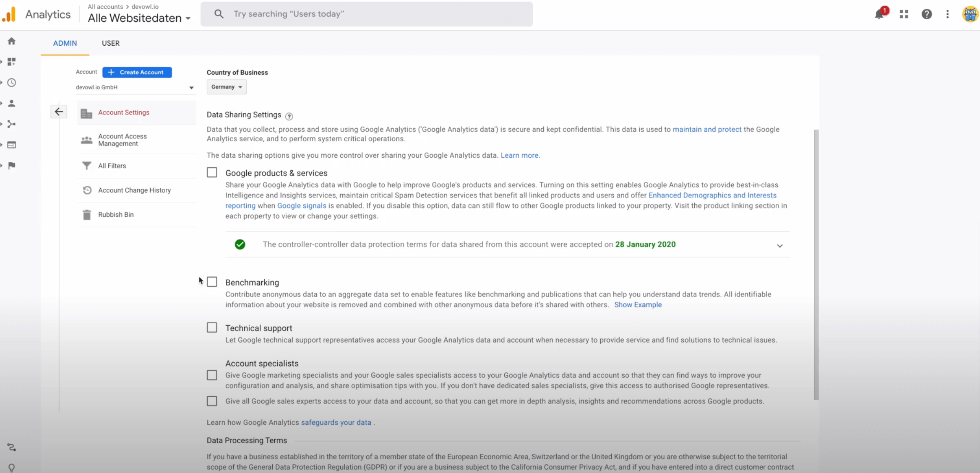Screen dimensions: 980x473
Task: Expand the devowl.io GmbH account selector
Action: [134, 87]
